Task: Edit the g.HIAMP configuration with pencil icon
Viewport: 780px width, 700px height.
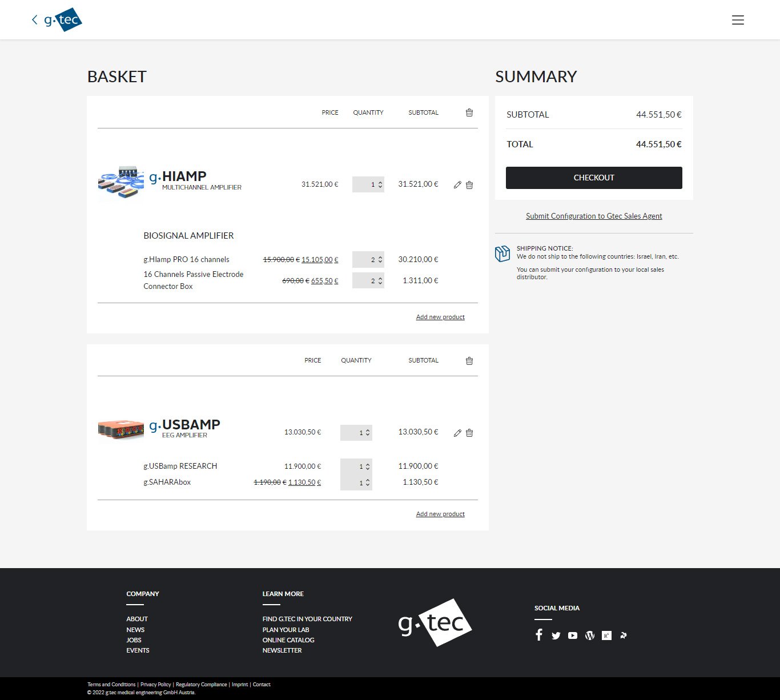Action: tap(457, 185)
